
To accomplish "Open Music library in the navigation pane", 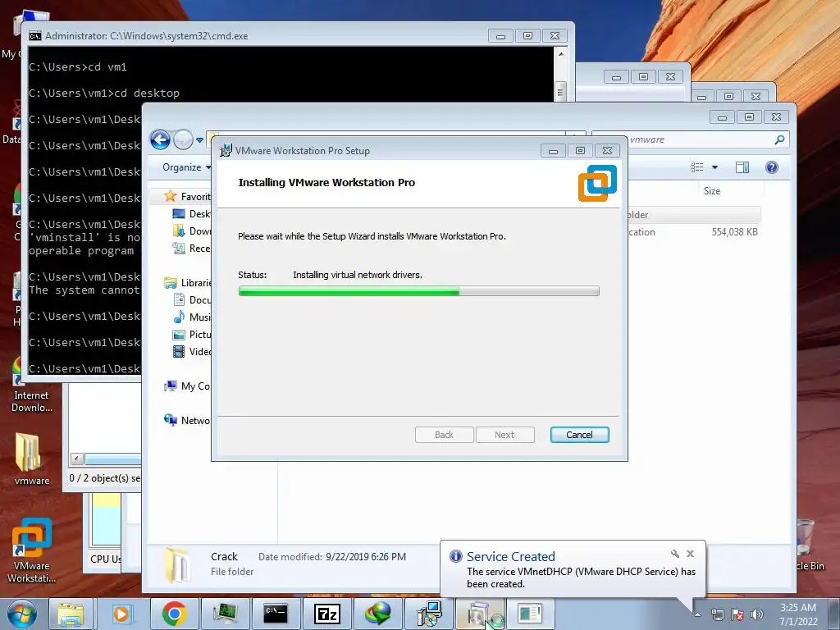I will 191,317.
